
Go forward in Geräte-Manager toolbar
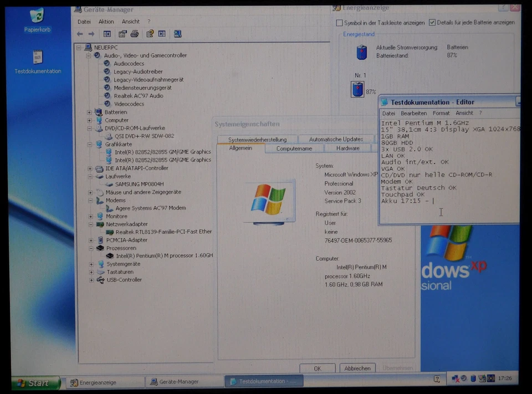[91, 34]
